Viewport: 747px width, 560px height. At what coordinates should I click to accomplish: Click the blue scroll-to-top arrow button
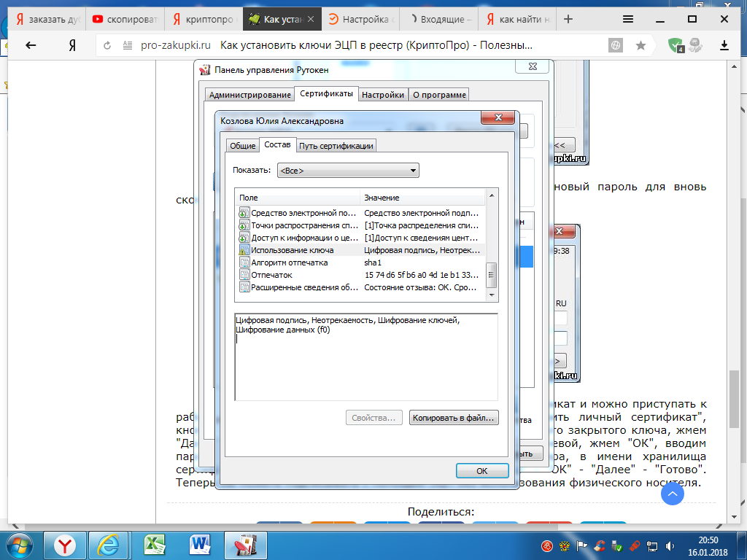point(673,494)
